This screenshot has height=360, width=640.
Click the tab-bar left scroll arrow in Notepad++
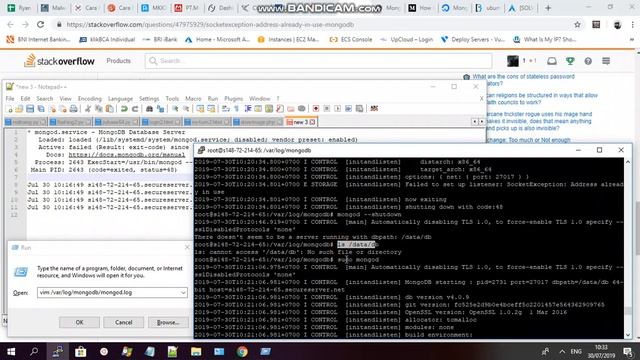tap(474, 122)
